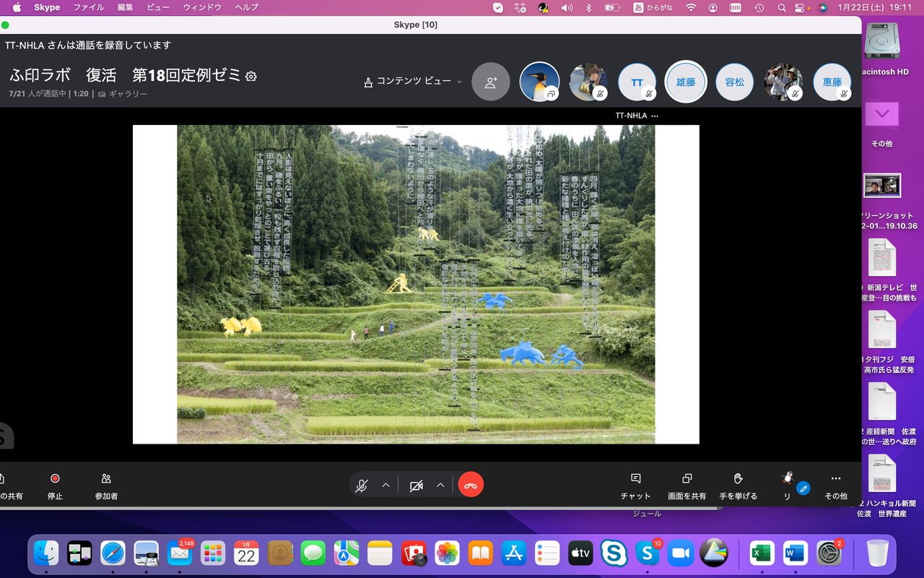Open the Apple menu
The width and height of the screenshot is (924, 578).
[x=16, y=7]
